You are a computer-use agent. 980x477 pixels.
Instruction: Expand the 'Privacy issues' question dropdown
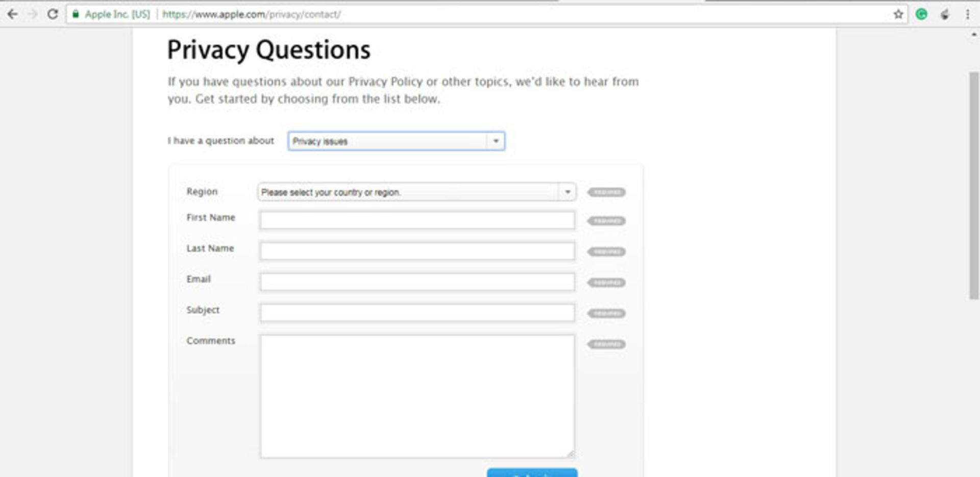[x=396, y=141]
